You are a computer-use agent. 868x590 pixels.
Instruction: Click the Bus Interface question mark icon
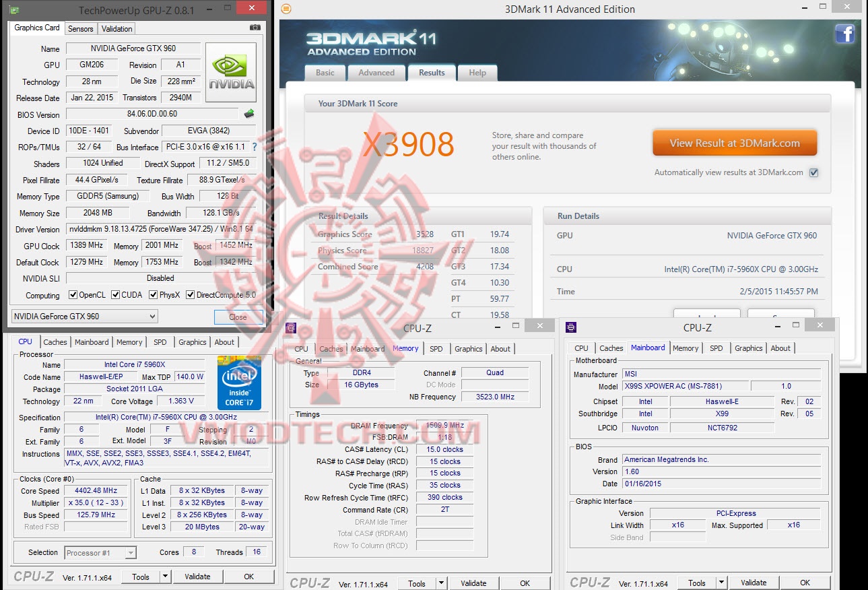(255, 147)
